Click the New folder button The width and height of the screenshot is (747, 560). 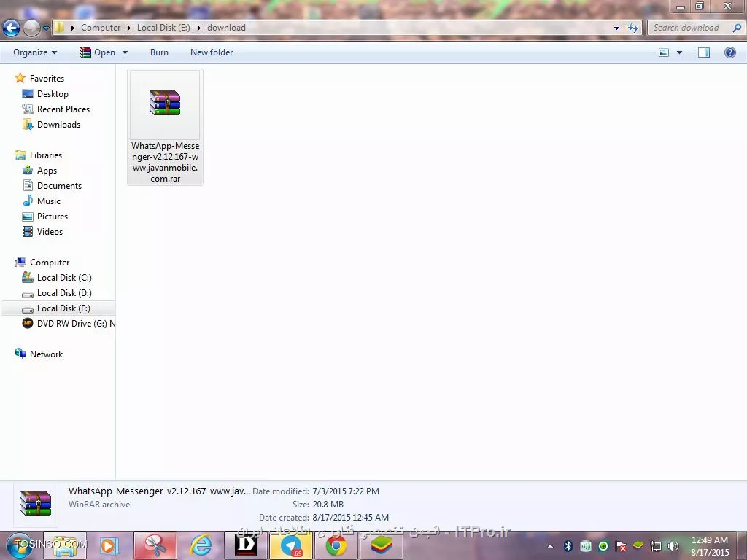(212, 52)
